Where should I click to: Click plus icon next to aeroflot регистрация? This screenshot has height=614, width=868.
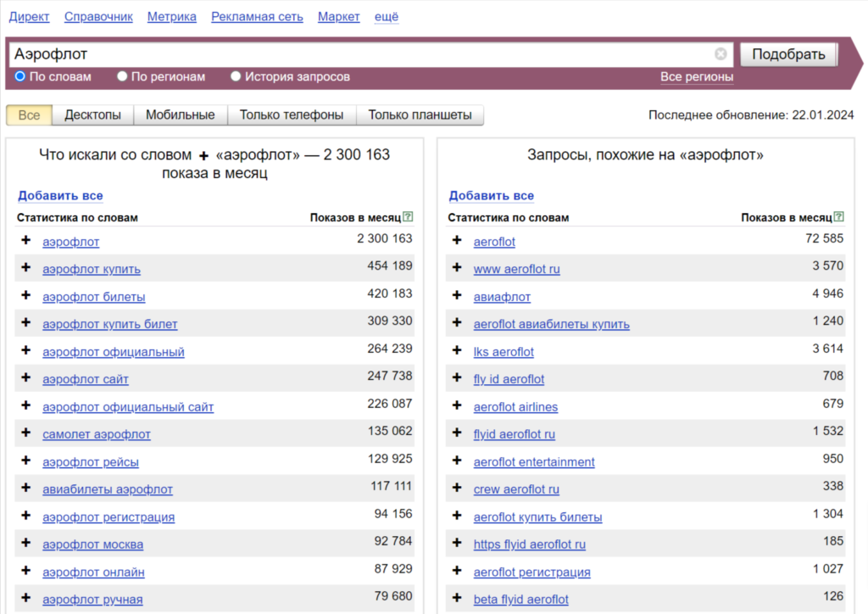point(457,570)
